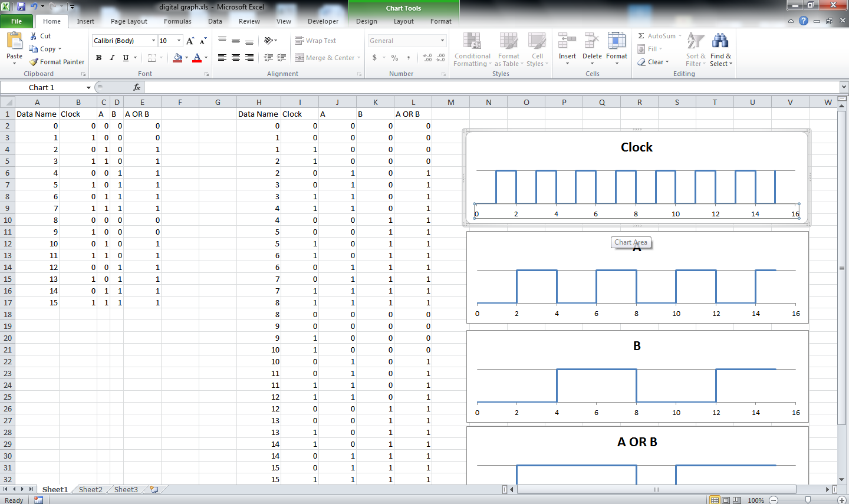The image size is (849, 504).
Task: Apply the Percent Style format
Action: pos(394,58)
